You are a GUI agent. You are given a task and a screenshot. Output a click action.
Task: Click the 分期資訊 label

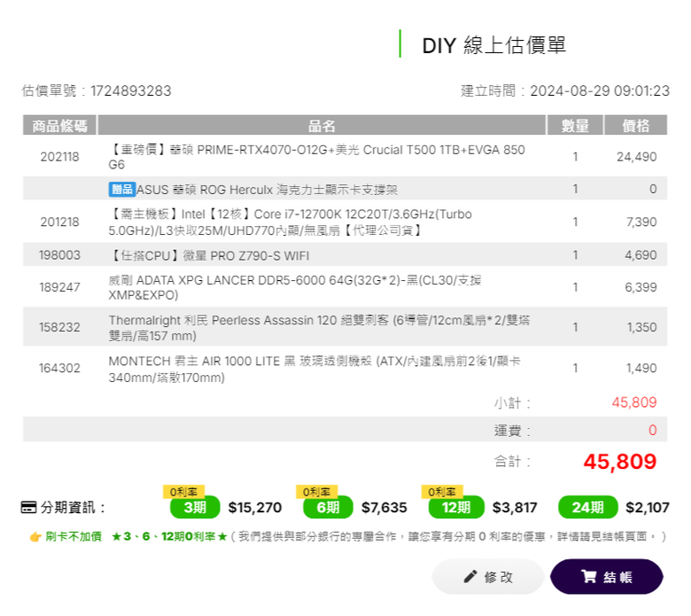(x=73, y=507)
